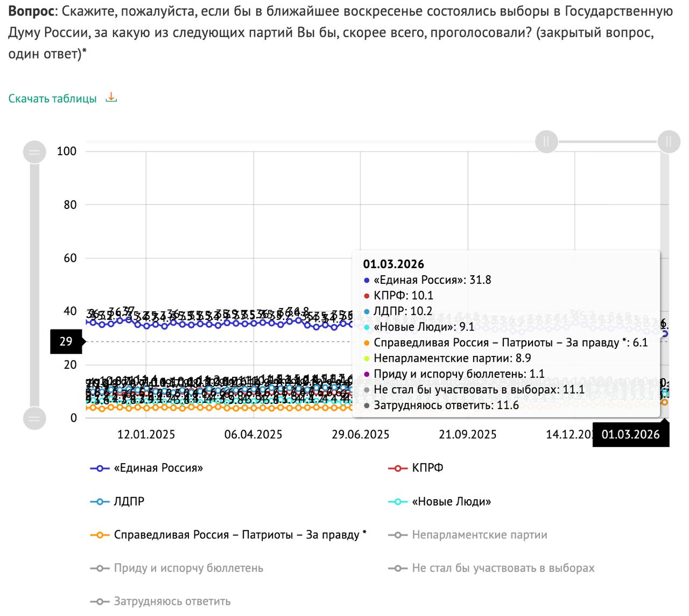
Task: Toggle «Единая Россия» series in legend
Action: click(x=158, y=468)
